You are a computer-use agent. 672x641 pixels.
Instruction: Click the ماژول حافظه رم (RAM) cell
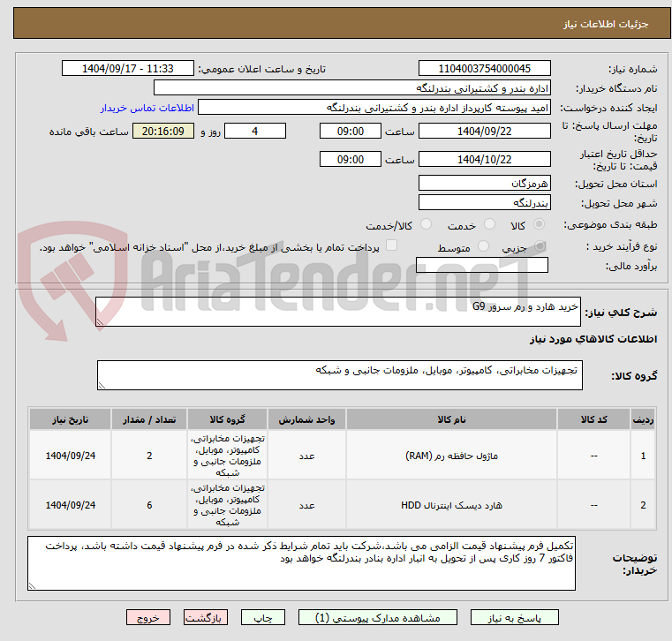click(451, 456)
